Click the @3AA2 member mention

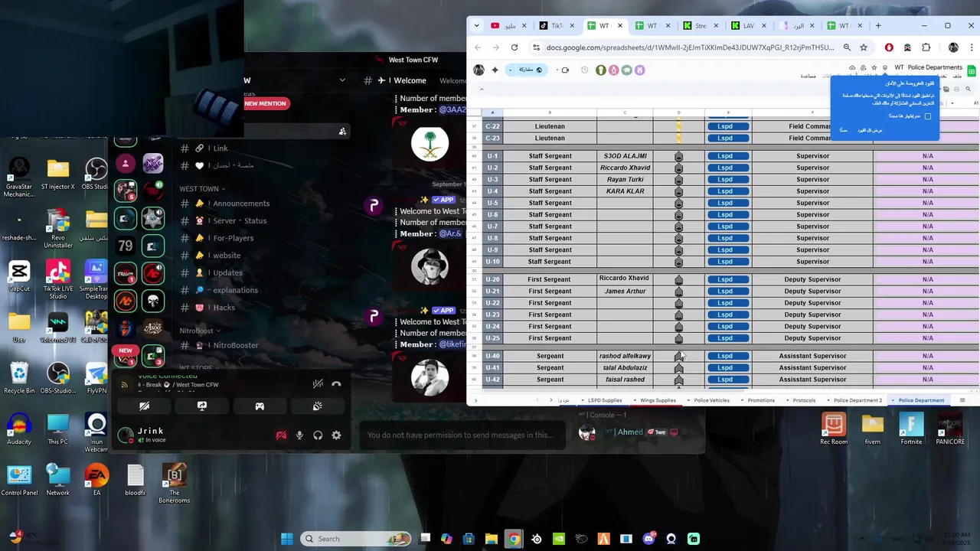click(x=452, y=109)
